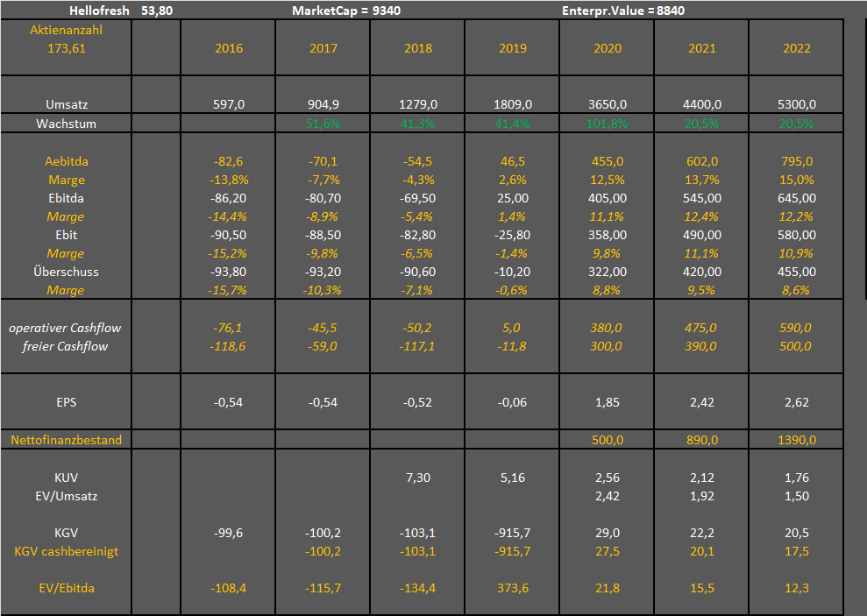Click the Überschuss row label
The height and width of the screenshot is (616, 867).
[67, 272]
